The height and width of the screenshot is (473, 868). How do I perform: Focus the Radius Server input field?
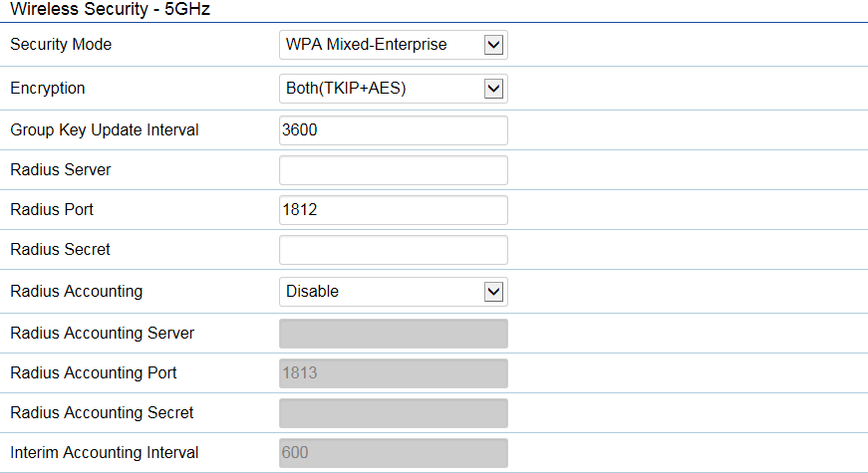[x=393, y=170]
